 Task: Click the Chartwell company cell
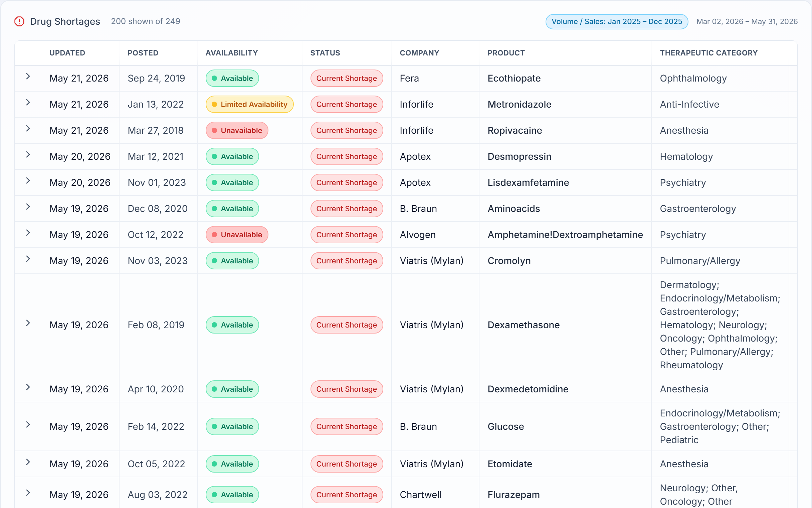[x=421, y=495]
